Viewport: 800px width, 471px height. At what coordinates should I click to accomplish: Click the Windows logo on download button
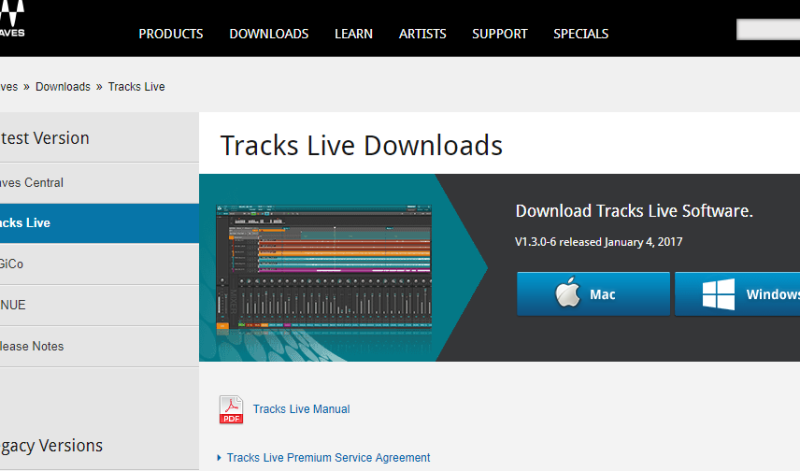(718, 294)
